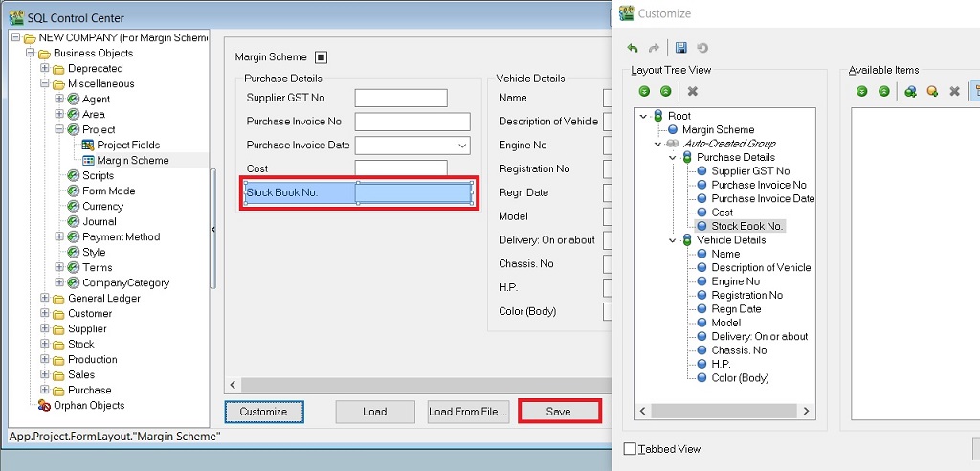Click the Save button
The height and width of the screenshot is (471, 980).
point(559,412)
